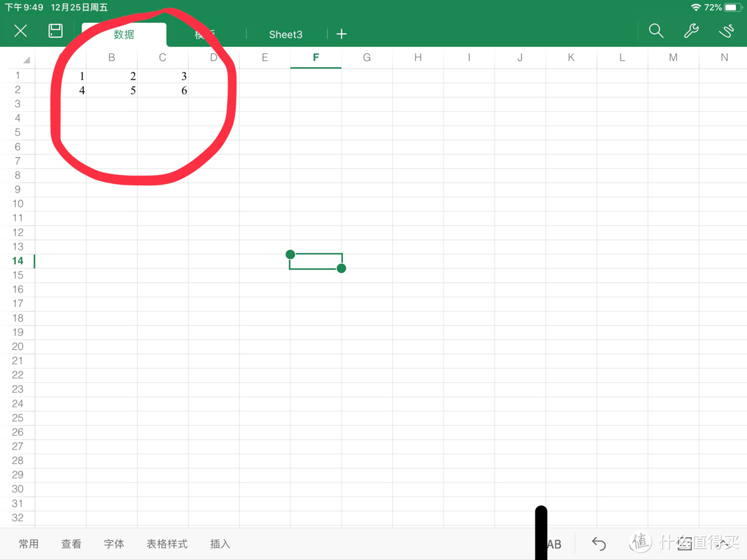The width and height of the screenshot is (747, 560).
Task: Click the cell containing value 6
Action: (x=163, y=91)
